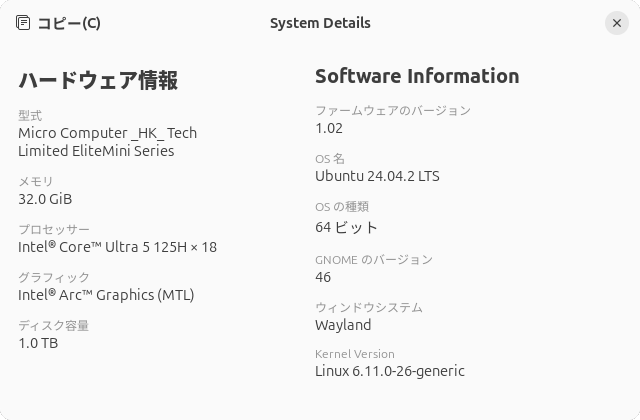Click the copy icon in the header
The width and height of the screenshot is (640, 420).
point(23,22)
